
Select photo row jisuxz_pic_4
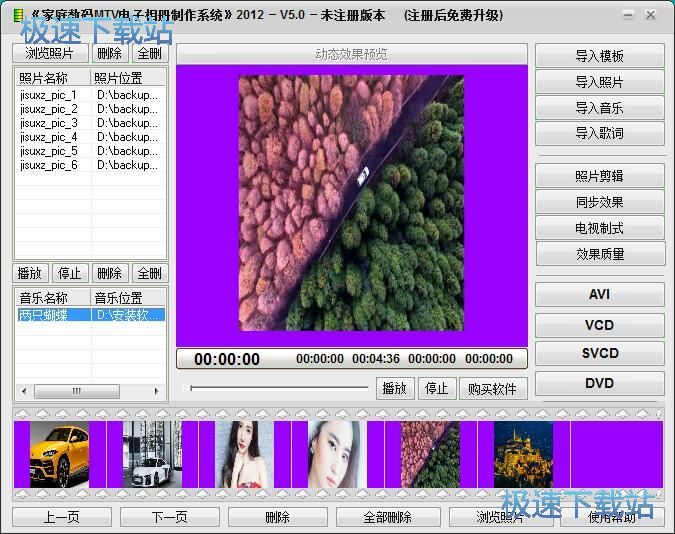pos(90,137)
